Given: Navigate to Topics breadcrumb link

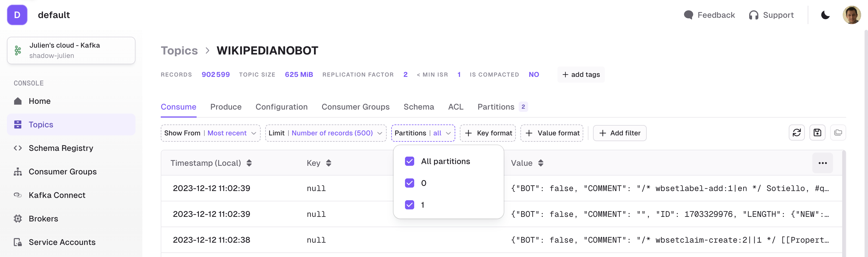Looking at the screenshot, I should point(179,50).
